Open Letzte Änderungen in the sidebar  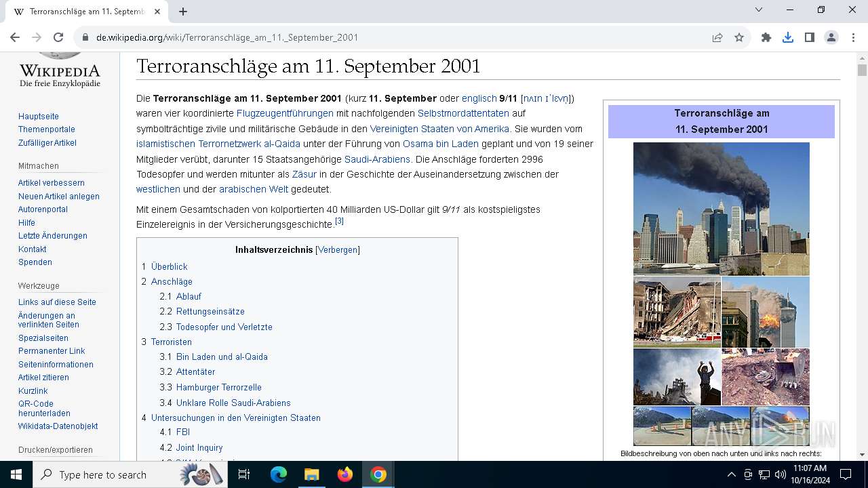[x=53, y=236]
